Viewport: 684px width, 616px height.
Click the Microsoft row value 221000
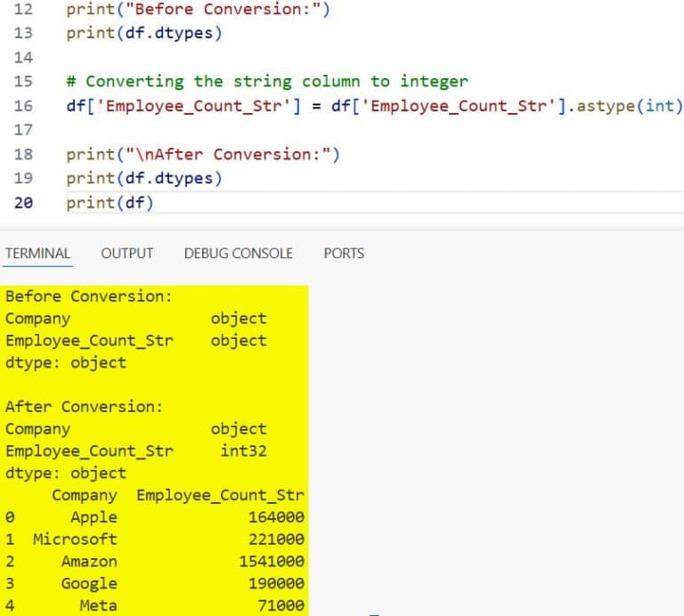[x=276, y=539]
